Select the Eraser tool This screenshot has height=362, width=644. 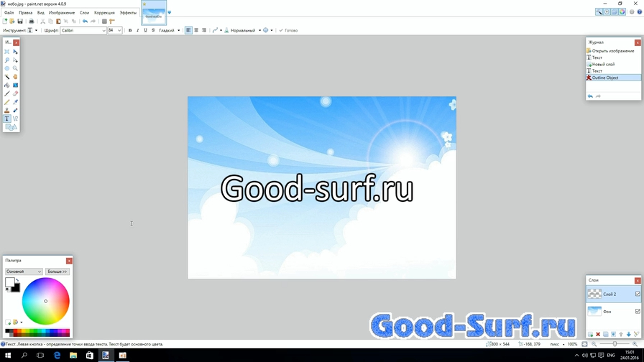[15, 93]
